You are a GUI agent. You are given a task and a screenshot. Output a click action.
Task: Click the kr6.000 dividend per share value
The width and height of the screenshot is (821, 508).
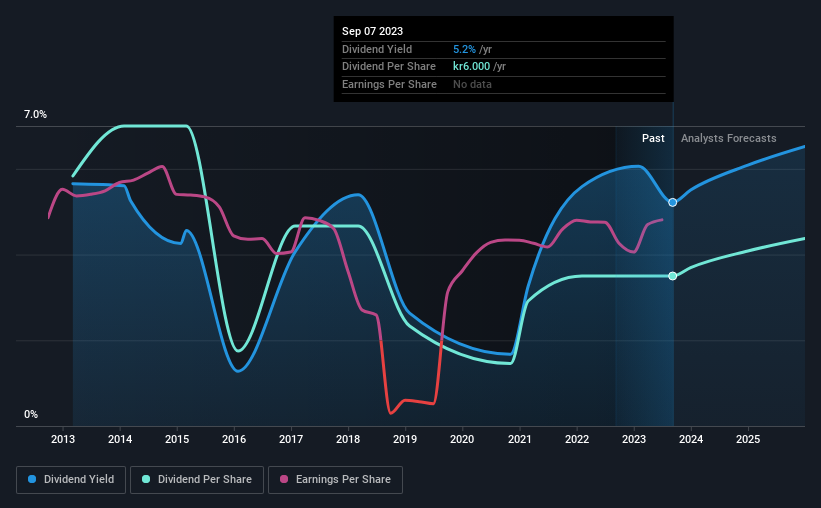click(471, 67)
